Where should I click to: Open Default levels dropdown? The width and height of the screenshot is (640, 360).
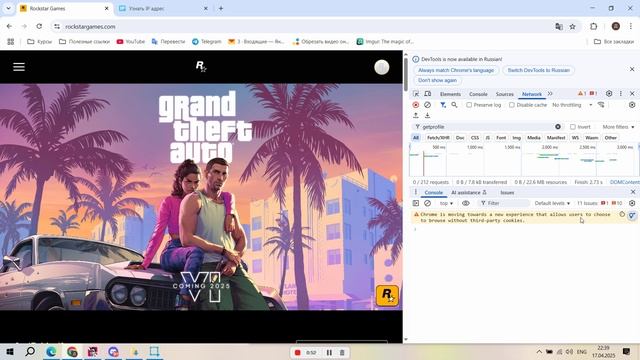tap(552, 203)
